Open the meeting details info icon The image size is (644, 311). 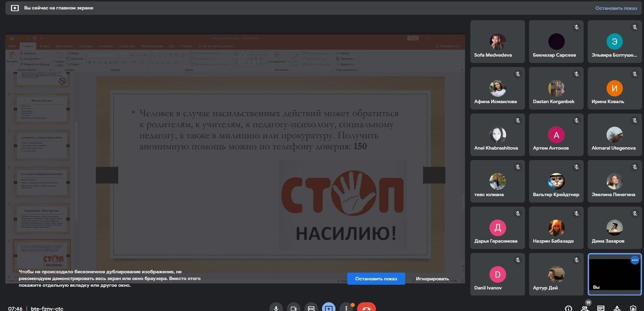click(568, 308)
